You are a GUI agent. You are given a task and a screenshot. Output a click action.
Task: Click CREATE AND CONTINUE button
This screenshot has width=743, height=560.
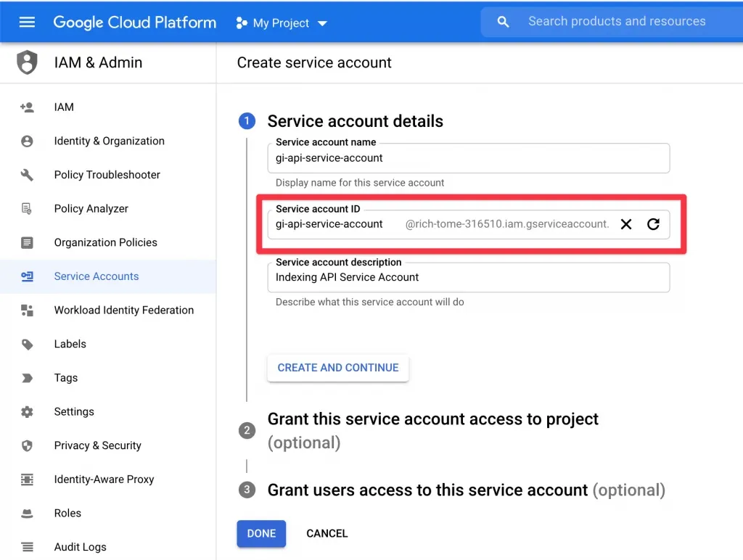[x=338, y=368]
